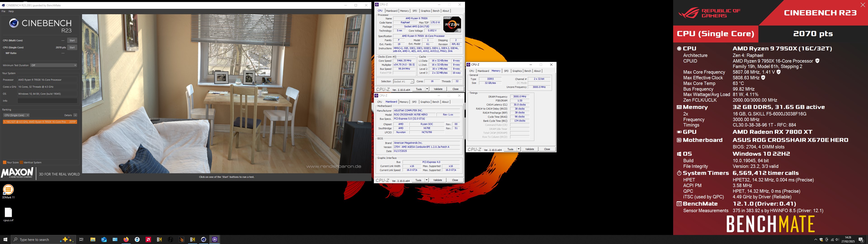
Task: Click the Ryzen logo in CPU-Z
Action: [452, 24]
